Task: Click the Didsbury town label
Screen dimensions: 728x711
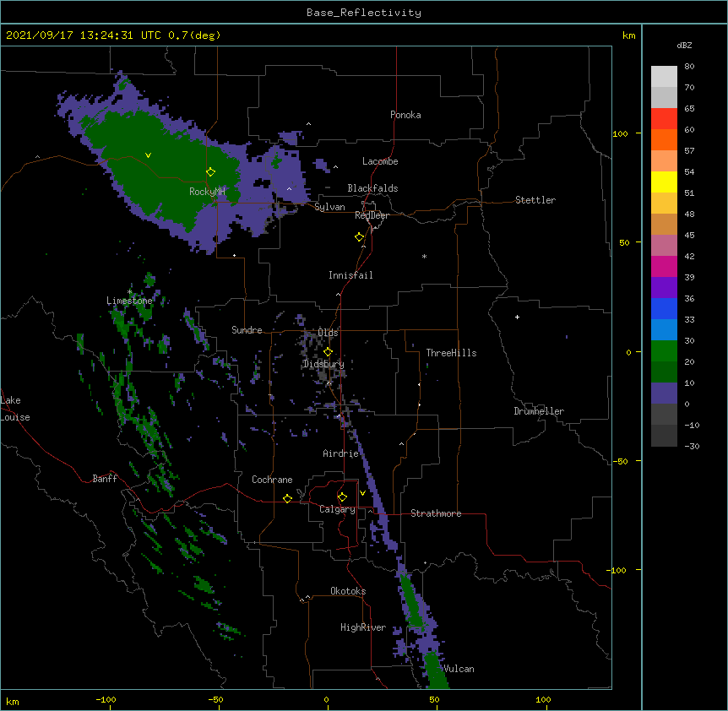Action: (x=323, y=364)
